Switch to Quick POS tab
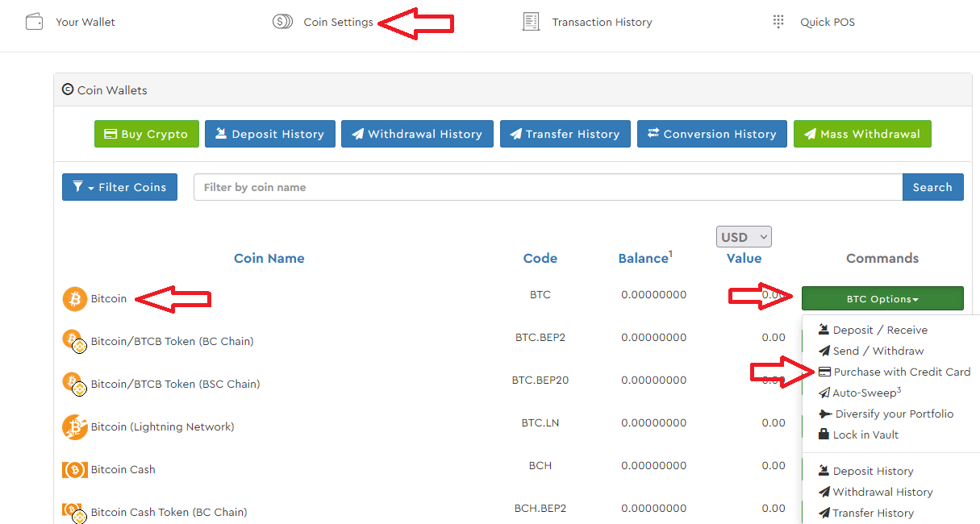This screenshot has height=524, width=980. [828, 22]
